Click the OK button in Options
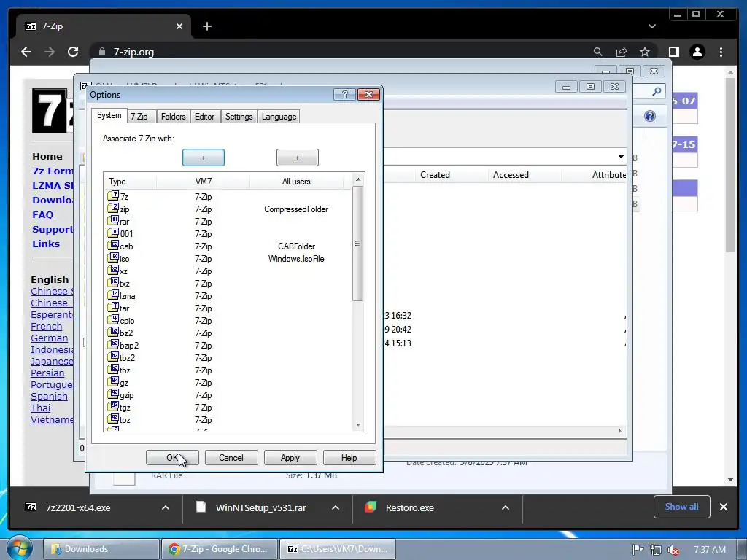Screen dimensions: 747x560 pos(172,458)
